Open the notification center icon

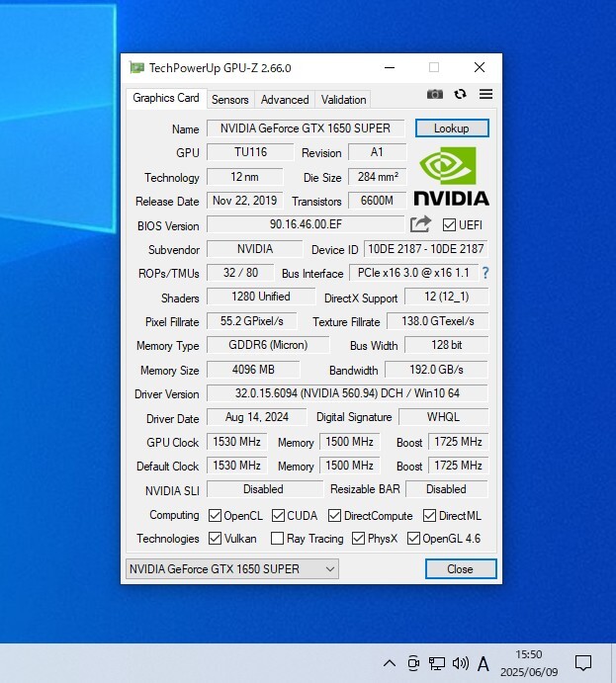tap(583, 663)
